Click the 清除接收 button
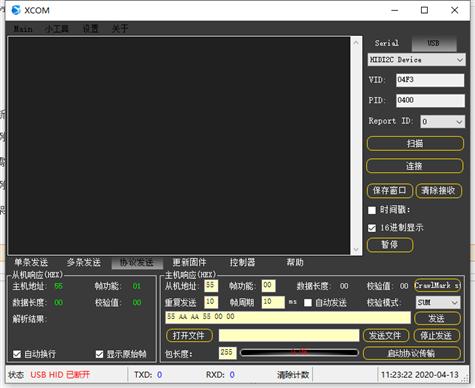 coord(439,191)
